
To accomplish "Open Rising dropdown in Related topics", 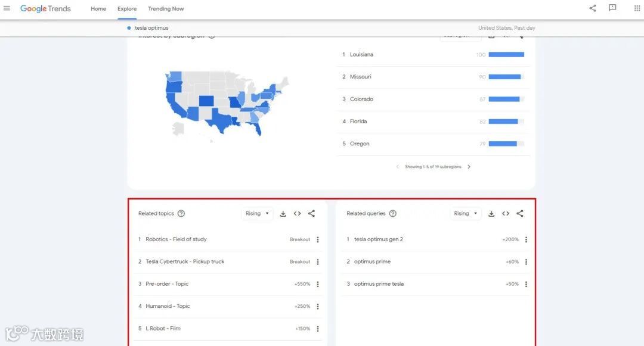I will point(257,214).
